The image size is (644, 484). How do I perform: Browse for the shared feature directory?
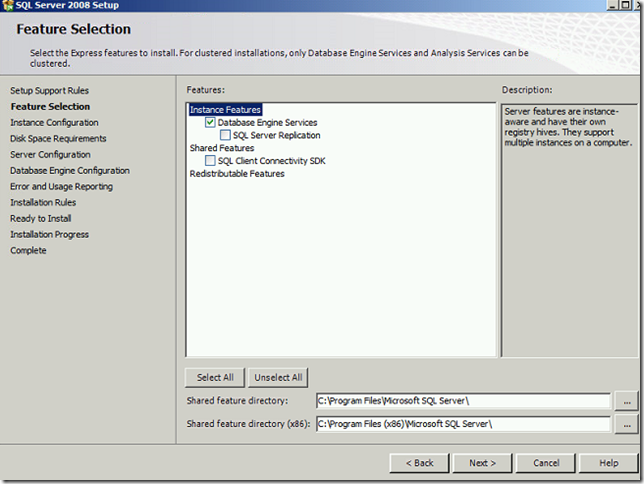point(626,401)
